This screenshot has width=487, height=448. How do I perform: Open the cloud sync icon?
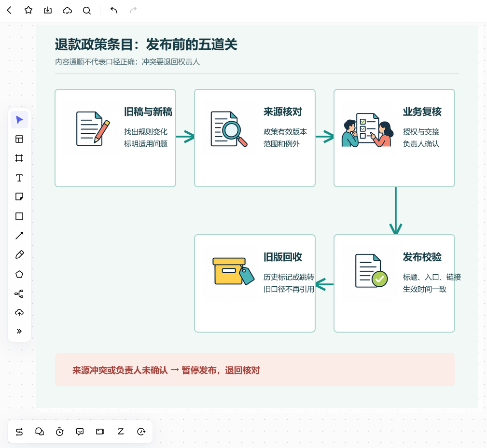(x=67, y=11)
